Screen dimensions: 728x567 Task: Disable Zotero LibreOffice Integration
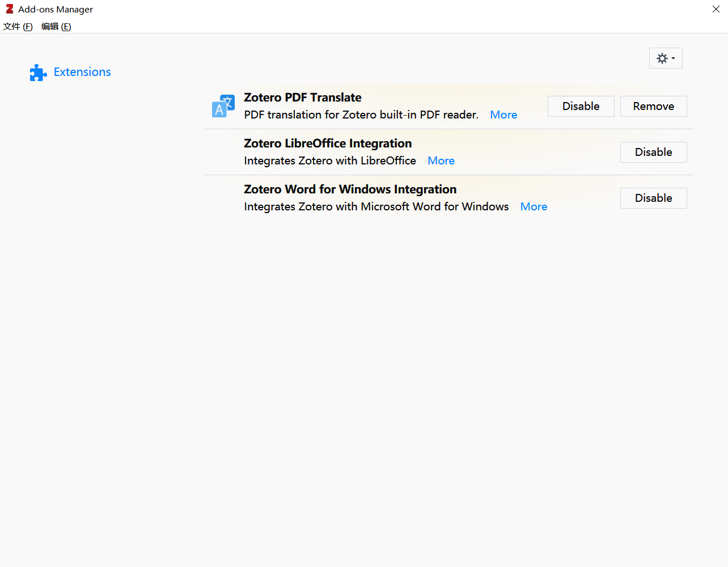[x=654, y=153]
